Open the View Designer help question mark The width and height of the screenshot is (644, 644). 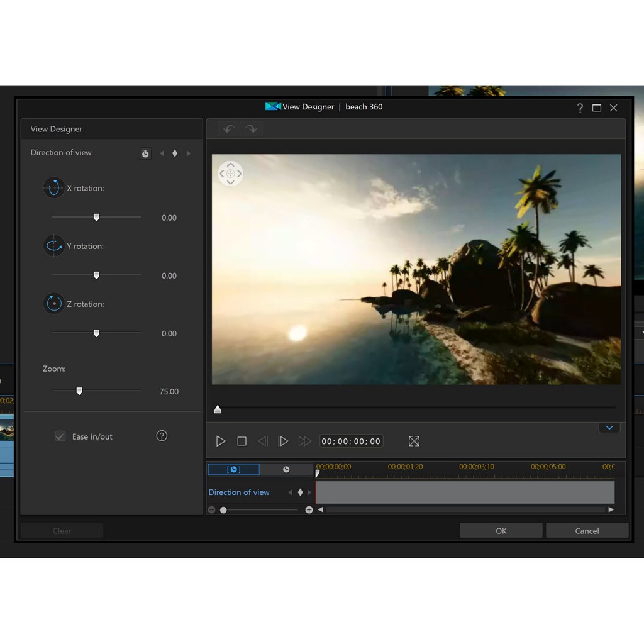[x=580, y=108]
